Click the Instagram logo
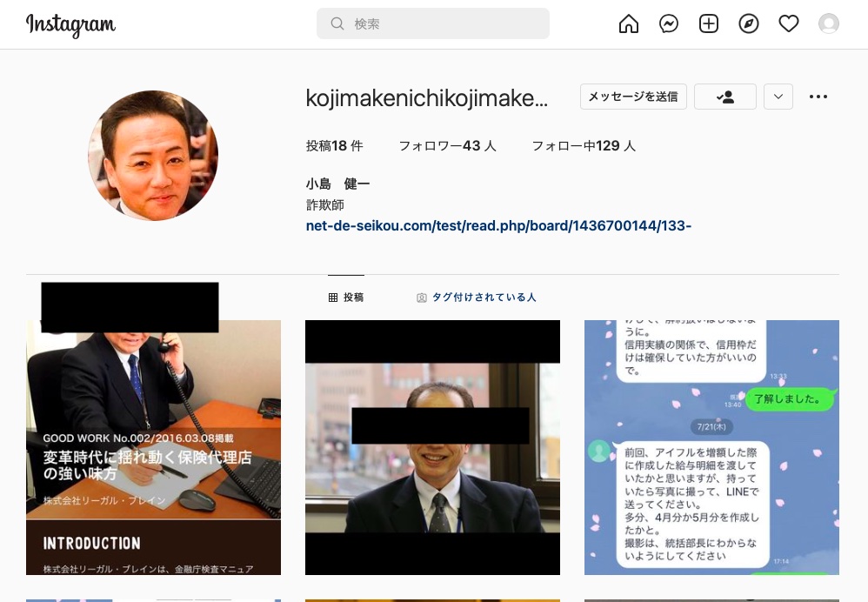868x602 pixels. point(70,25)
